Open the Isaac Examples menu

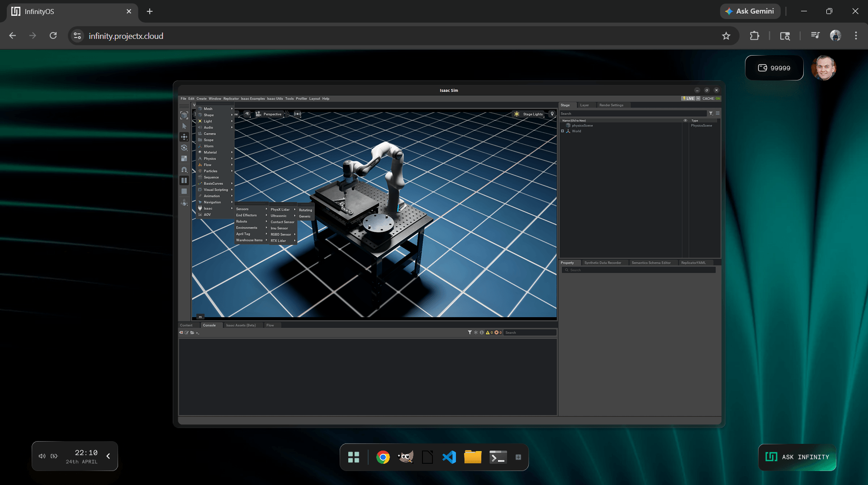253,99
